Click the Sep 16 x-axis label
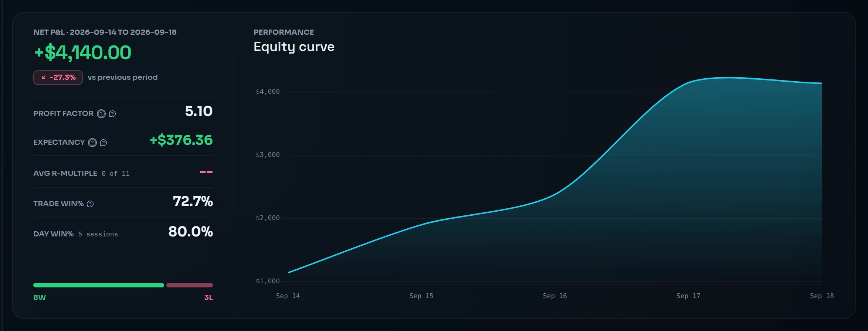The height and width of the screenshot is (331, 868). 555,296
